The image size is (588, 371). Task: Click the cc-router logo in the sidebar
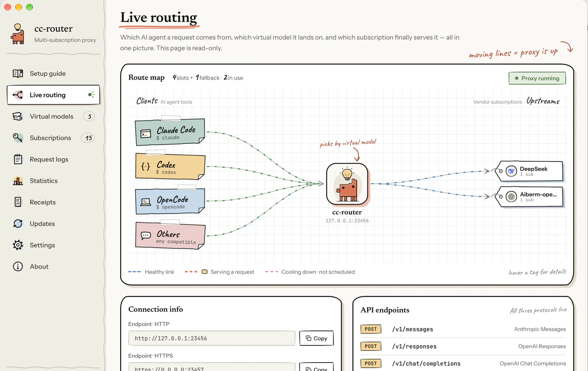pyautogui.click(x=18, y=34)
